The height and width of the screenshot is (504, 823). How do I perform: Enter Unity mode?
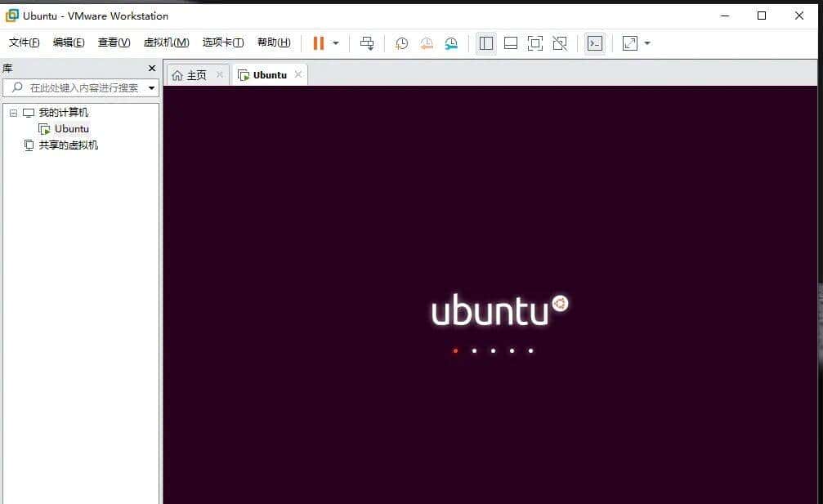[x=560, y=42]
